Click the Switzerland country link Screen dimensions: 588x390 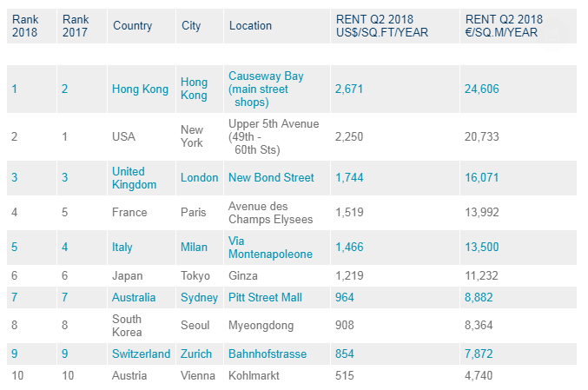(141, 354)
